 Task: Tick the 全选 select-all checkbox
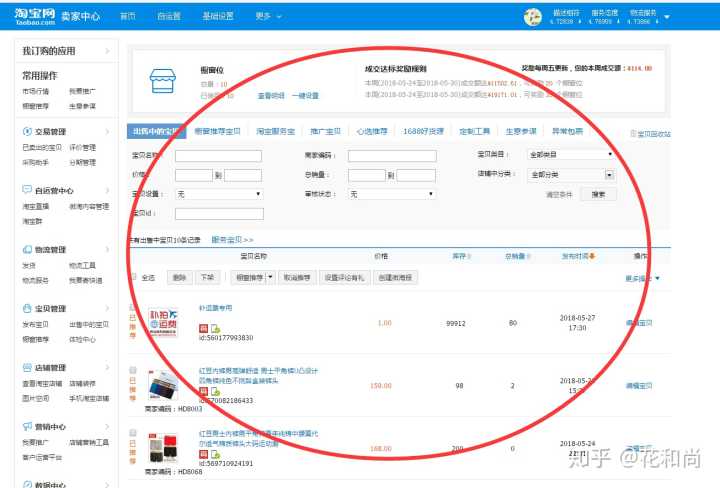(134, 277)
